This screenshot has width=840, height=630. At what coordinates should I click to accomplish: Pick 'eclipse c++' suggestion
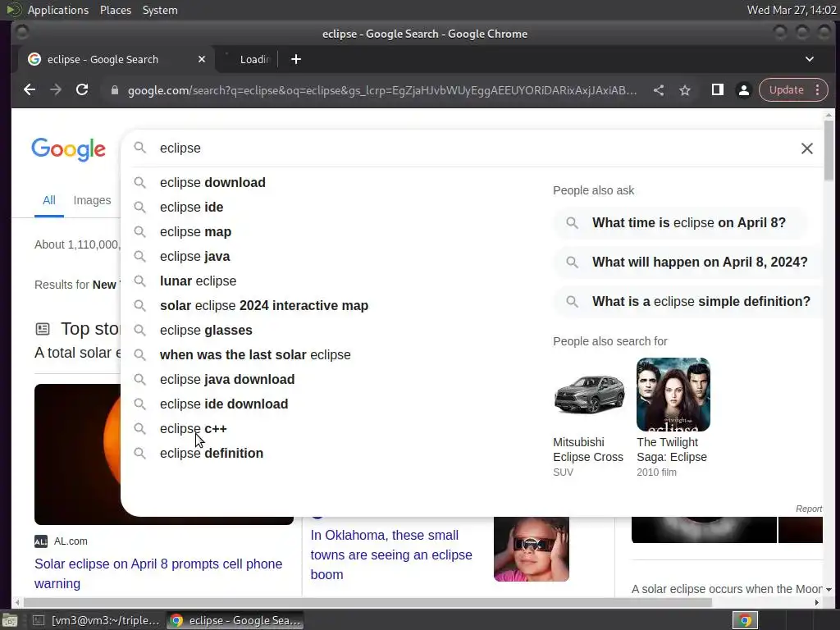[193, 429]
